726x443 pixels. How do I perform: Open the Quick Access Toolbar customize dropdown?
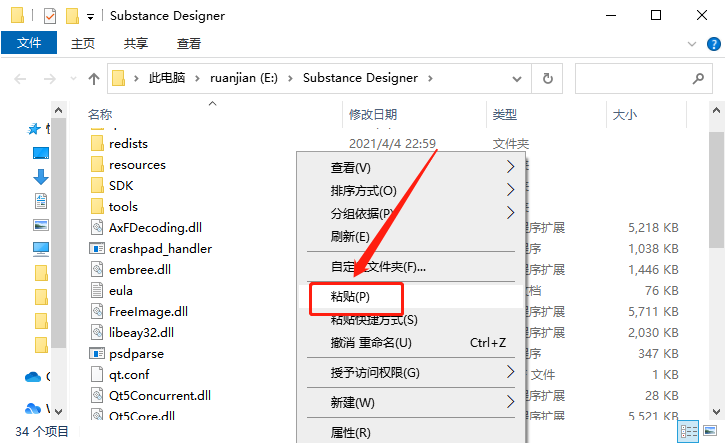coord(90,17)
